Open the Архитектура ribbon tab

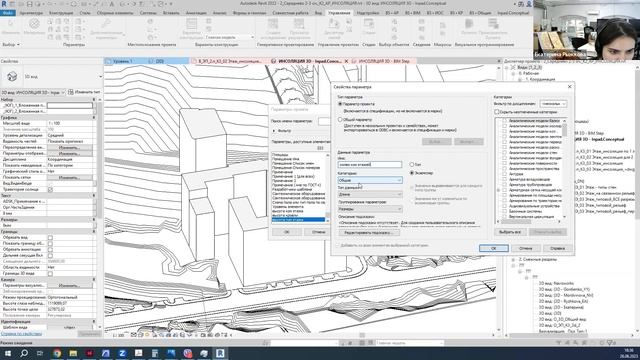point(31,13)
